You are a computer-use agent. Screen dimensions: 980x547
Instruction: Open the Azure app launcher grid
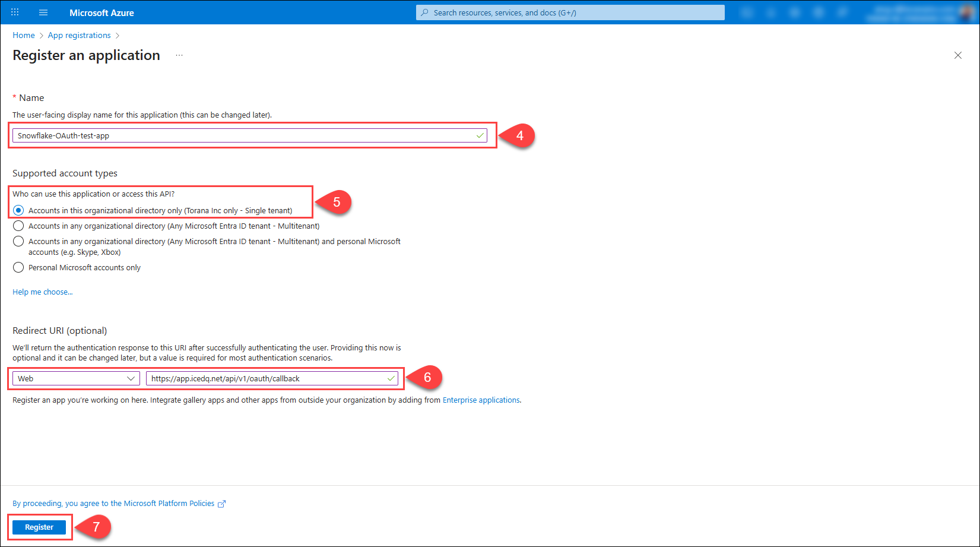pos(15,12)
